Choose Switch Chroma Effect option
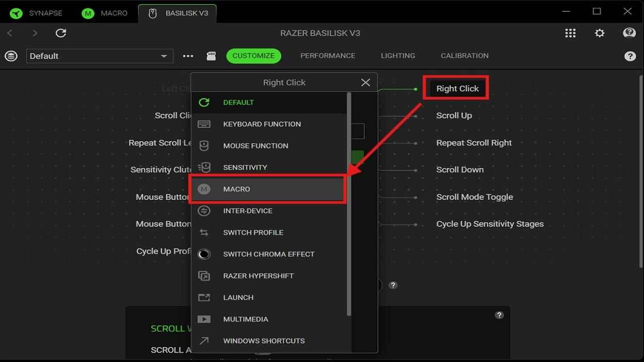This screenshot has height=362, width=644. pyautogui.click(x=269, y=254)
